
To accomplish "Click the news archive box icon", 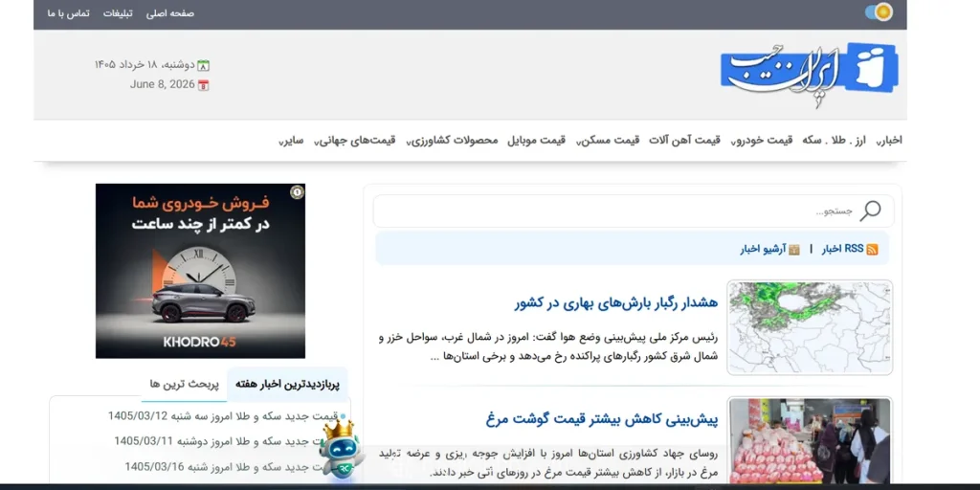I will point(794,250).
